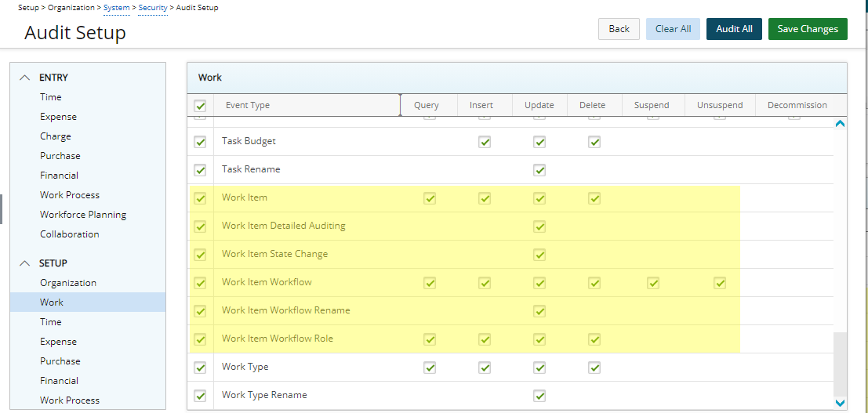Select Financial under the SETUP section
868x413 pixels.
coord(60,381)
